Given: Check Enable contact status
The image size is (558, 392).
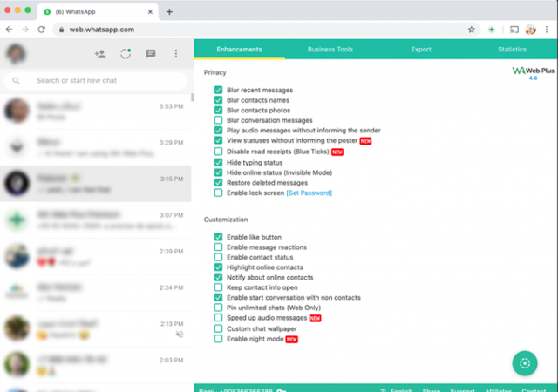Looking at the screenshot, I should [x=218, y=257].
